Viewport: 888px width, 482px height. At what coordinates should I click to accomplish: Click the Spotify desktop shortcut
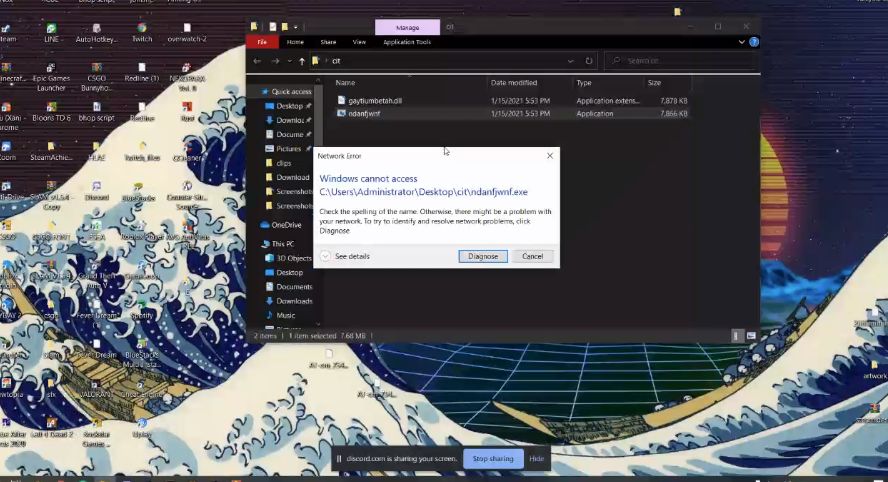142,310
